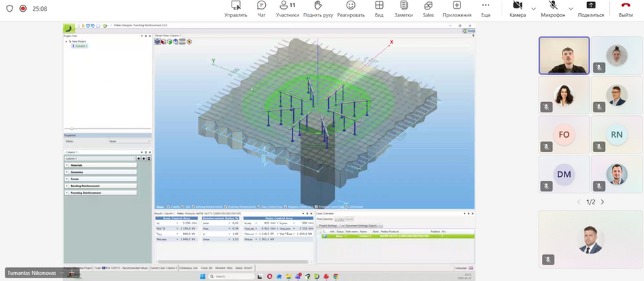644x281 pixels.
Task: Toggle Basic Control Area show checkbox
Action: click(x=260, y=207)
